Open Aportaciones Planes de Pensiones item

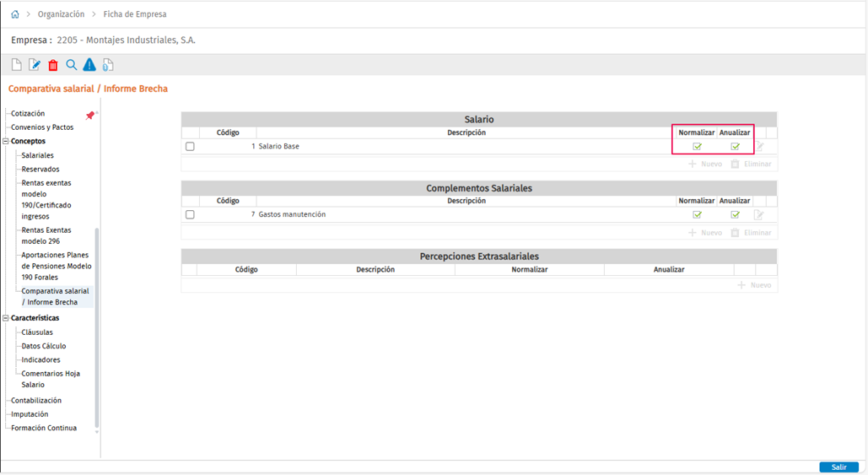pyautogui.click(x=57, y=267)
